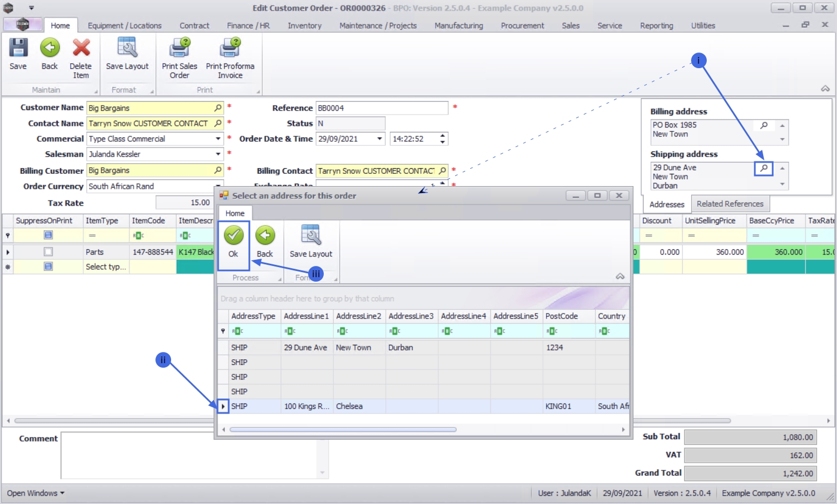The height and width of the screenshot is (504, 837).
Task: Open quick access toolbar dropdown
Action: 31,8
